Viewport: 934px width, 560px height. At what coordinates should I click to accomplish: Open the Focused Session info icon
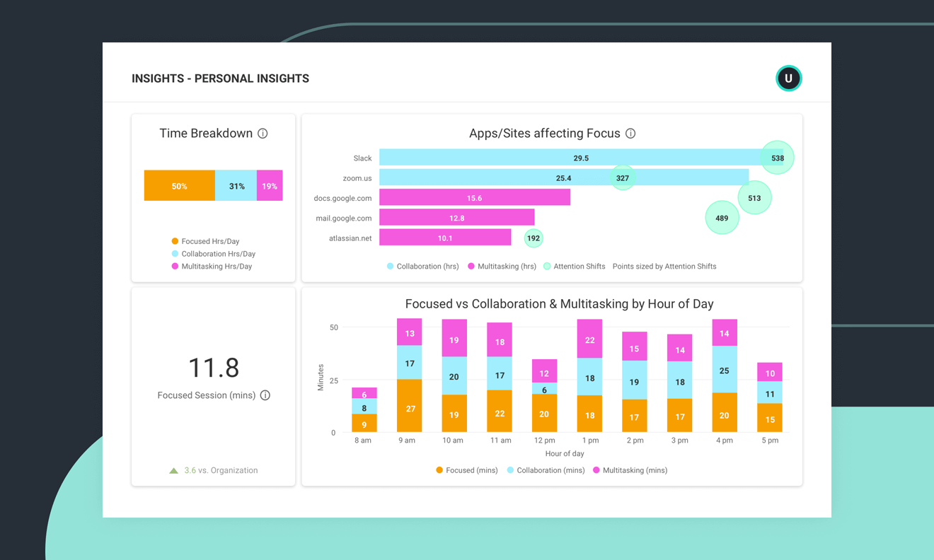[265, 395]
